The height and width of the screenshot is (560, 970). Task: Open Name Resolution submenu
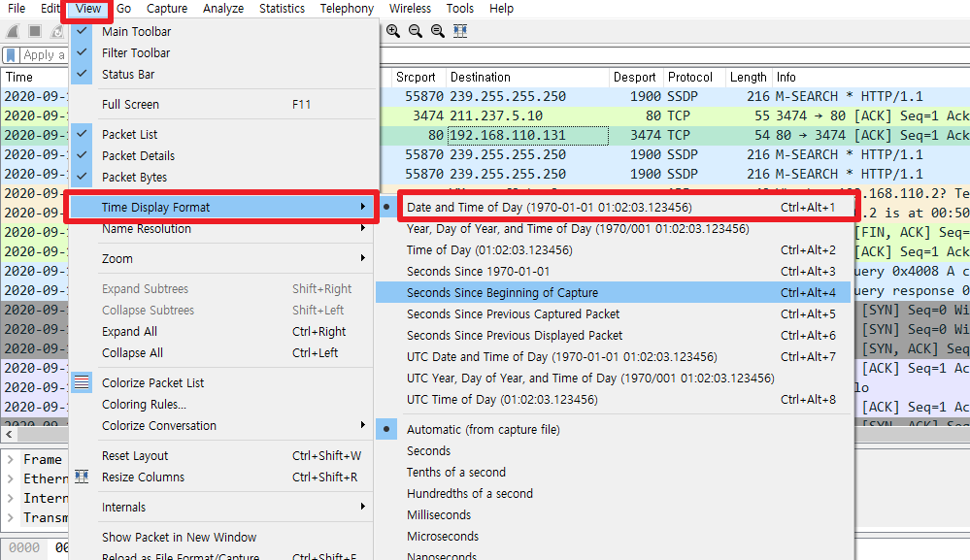(221, 229)
